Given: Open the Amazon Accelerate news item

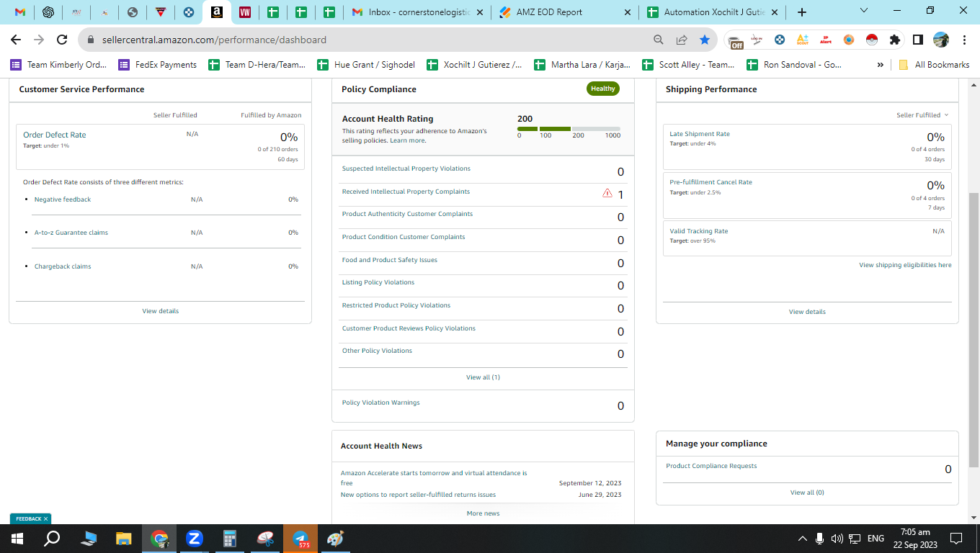Looking at the screenshot, I should (x=434, y=478).
